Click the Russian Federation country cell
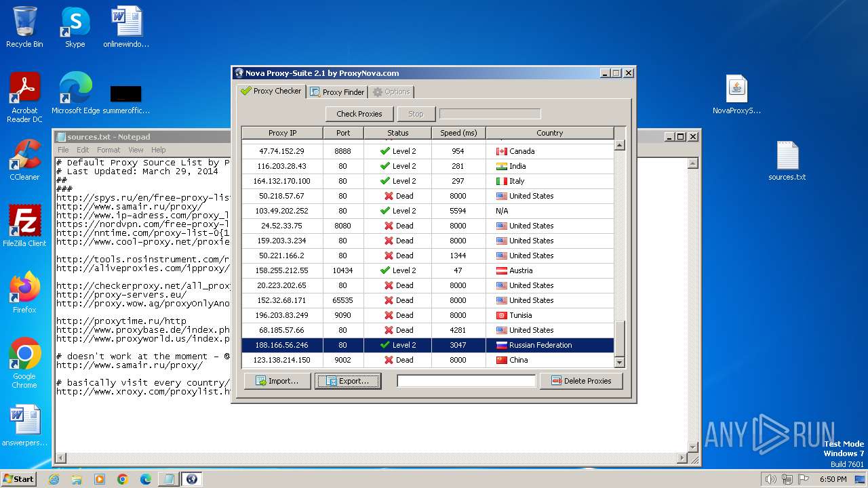Image resolution: width=868 pixels, height=488 pixels. pyautogui.click(x=550, y=345)
